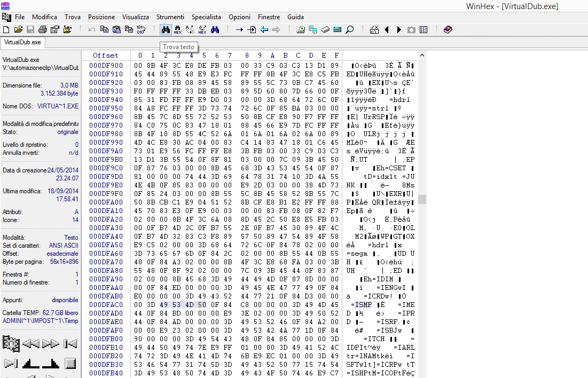
Task: Click the double left arrows rewind button
Action: click(31, 343)
